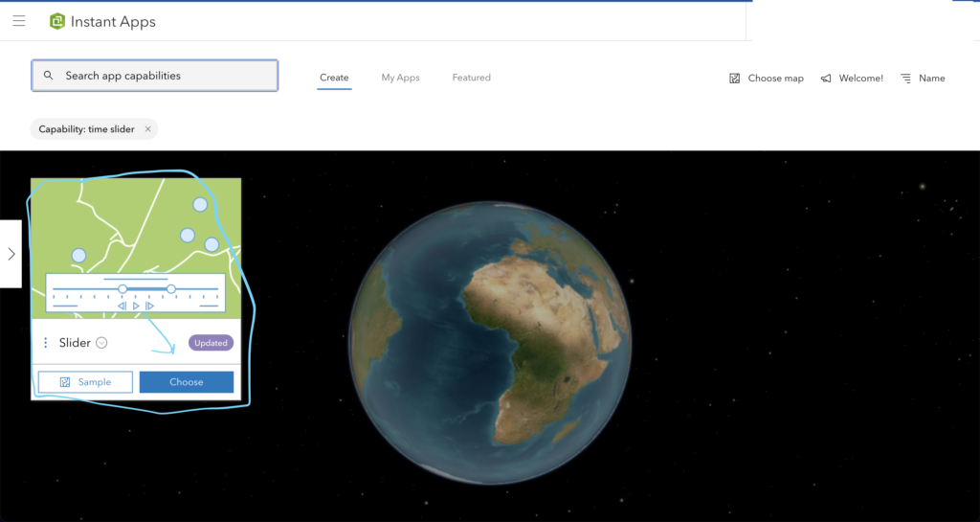Click the sort lines icon beside Name
This screenshot has width=980, height=522.
pyautogui.click(x=905, y=79)
